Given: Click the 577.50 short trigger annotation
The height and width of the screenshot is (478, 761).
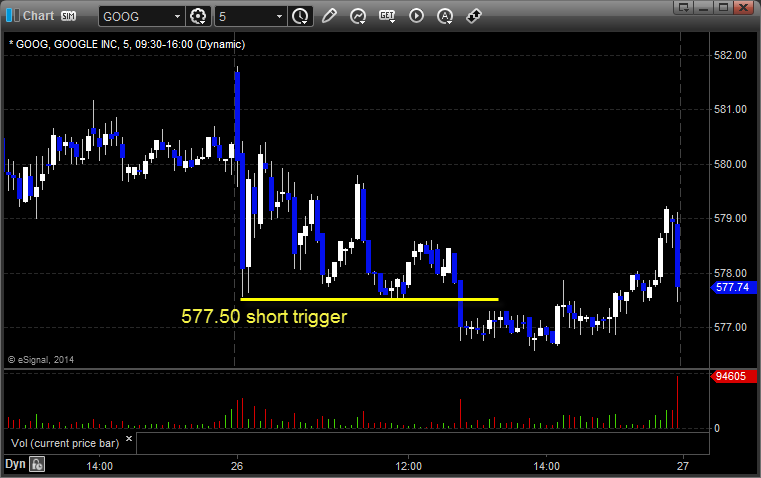Looking at the screenshot, I should pyautogui.click(x=264, y=317).
